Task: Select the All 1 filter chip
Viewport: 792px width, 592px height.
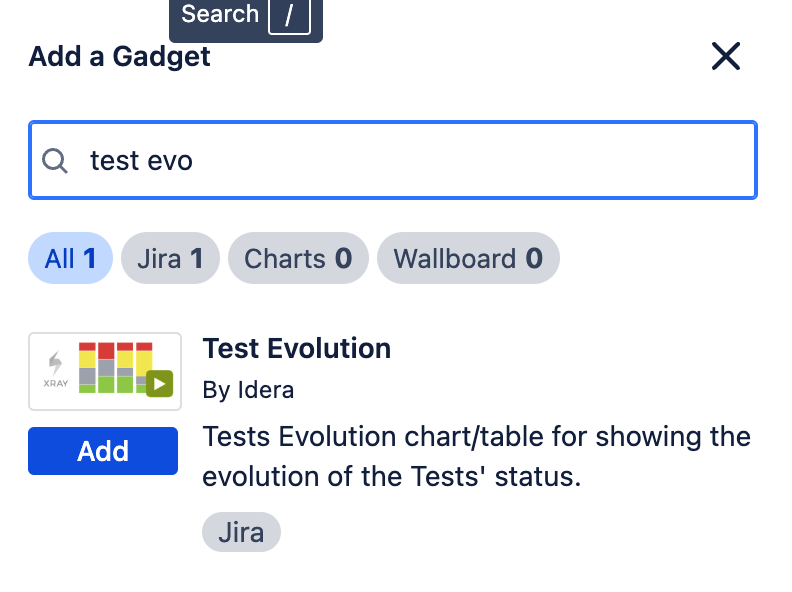Action: [70, 258]
